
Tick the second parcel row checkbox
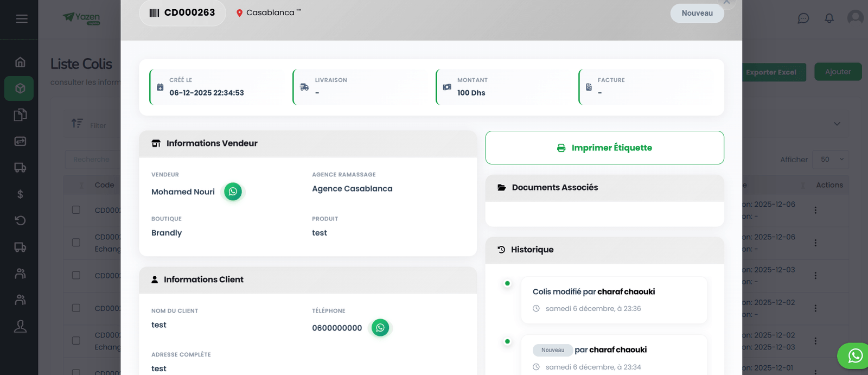point(76,243)
